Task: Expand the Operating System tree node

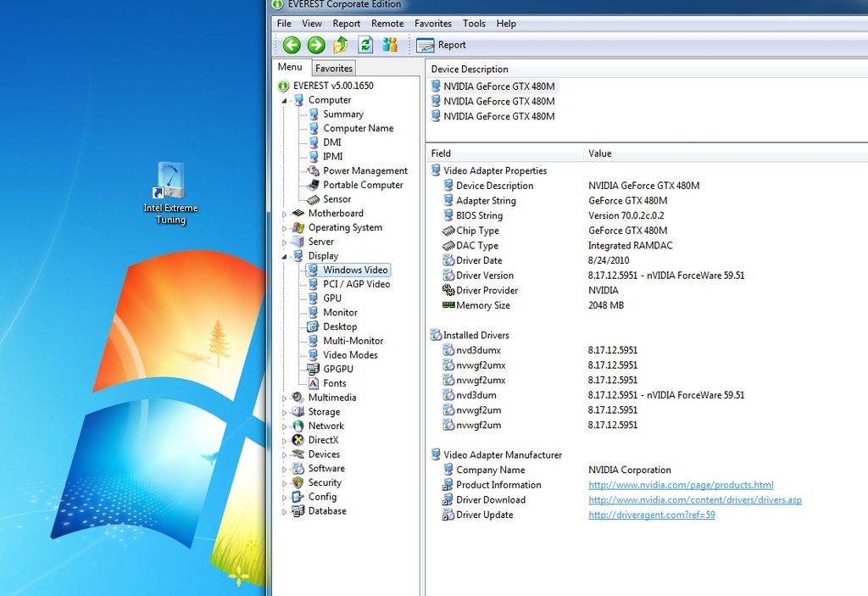Action: coord(285,228)
